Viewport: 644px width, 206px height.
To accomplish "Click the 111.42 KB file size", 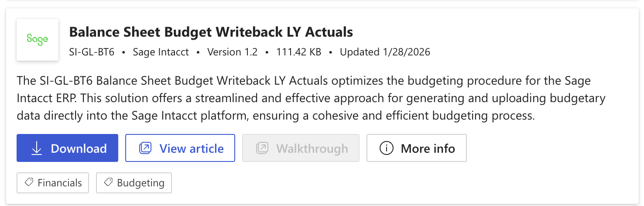I will (298, 52).
